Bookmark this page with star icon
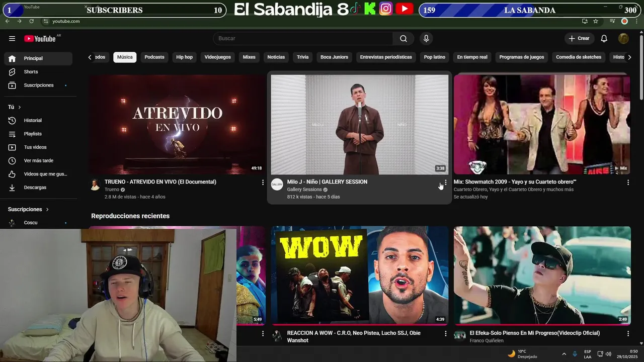Screen dimensions: 644x362 596,21
